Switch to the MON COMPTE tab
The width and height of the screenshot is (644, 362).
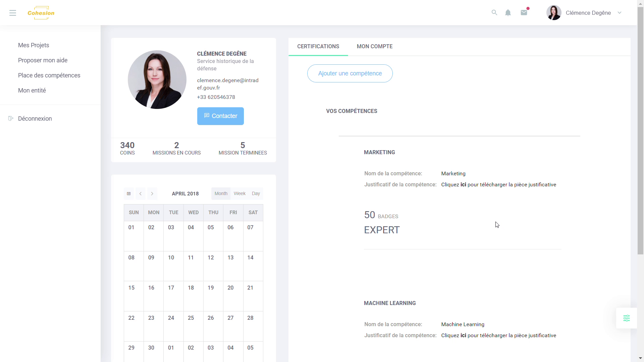point(375,47)
